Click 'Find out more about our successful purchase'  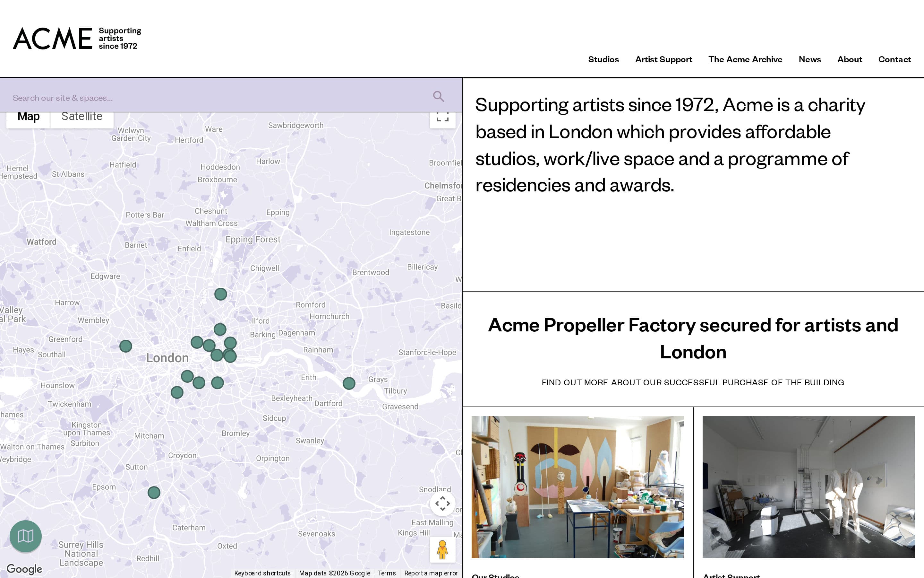(x=693, y=382)
